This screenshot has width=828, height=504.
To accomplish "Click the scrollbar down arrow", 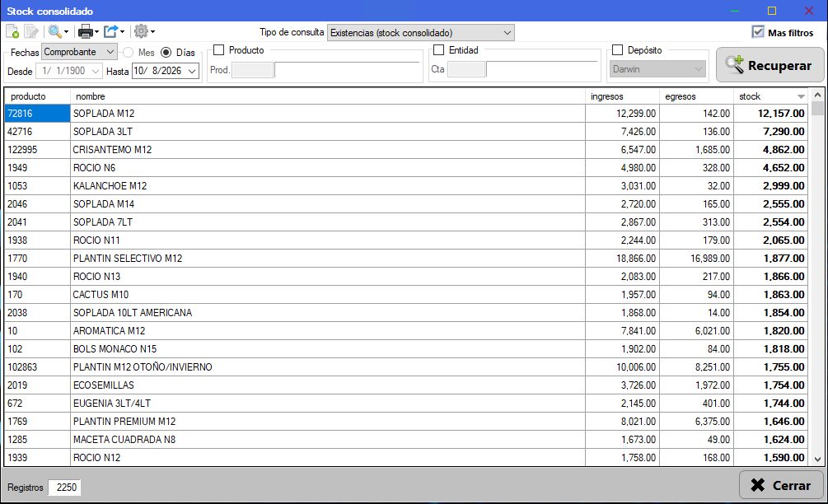I will tap(817, 460).
